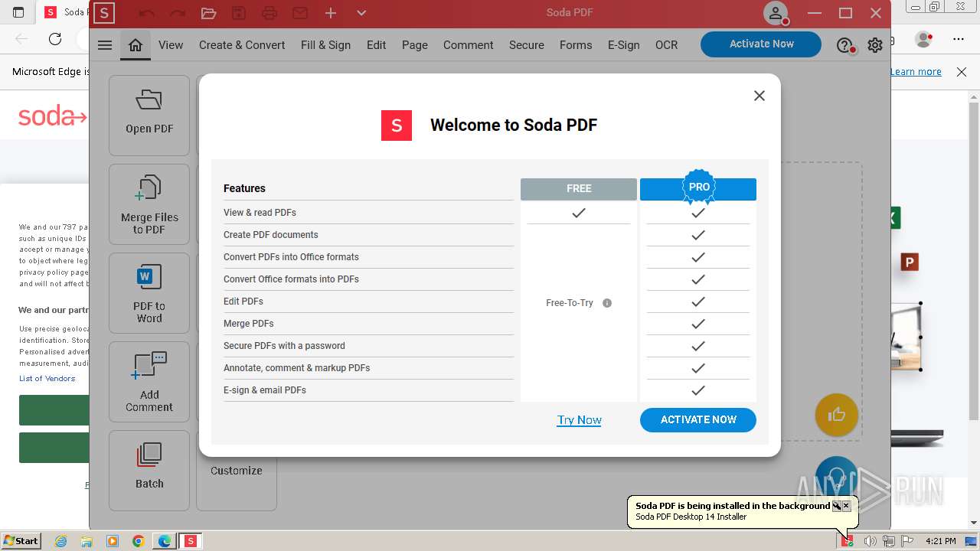Click the help question mark icon
The height and width of the screenshot is (551, 980).
tap(844, 46)
